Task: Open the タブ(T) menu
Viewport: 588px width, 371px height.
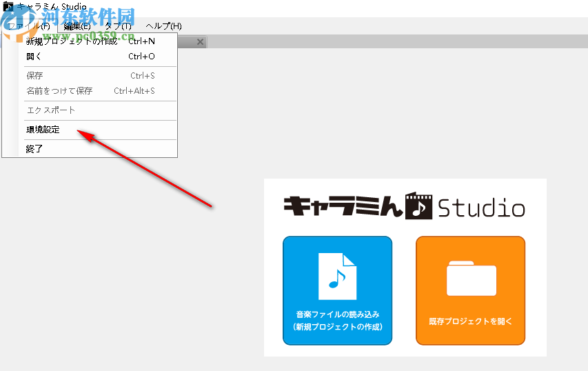Action: pos(118,26)
